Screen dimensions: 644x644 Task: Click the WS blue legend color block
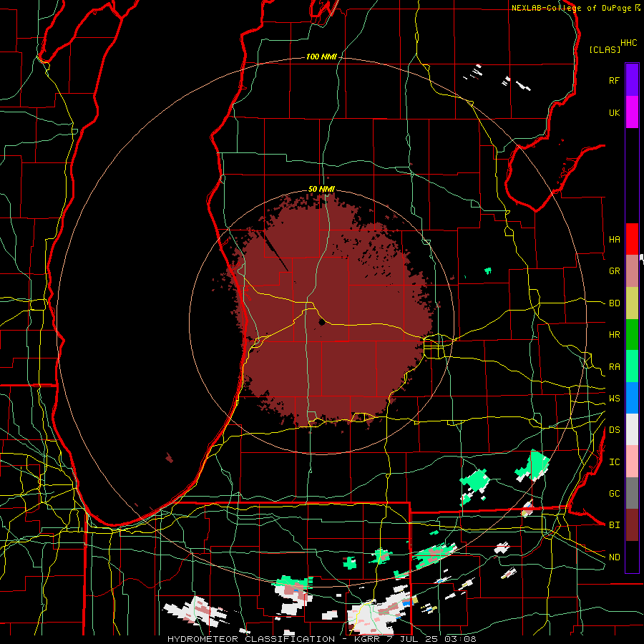632,398
